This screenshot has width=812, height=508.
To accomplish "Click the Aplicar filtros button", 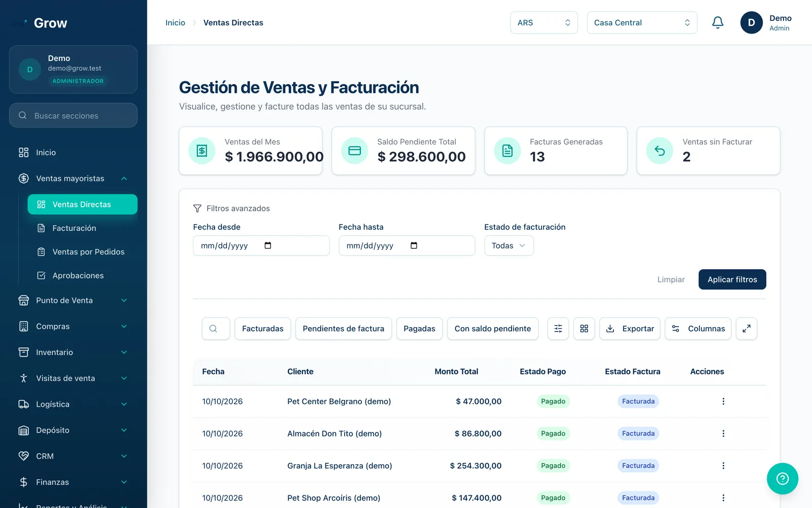I will pyautogui.click(x=732, y=279).
